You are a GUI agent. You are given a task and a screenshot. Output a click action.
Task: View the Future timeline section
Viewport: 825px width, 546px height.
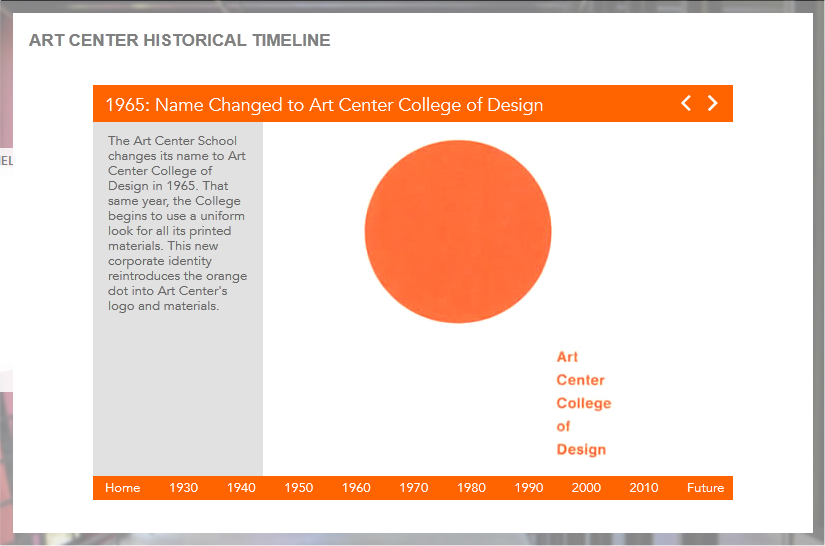705,488
